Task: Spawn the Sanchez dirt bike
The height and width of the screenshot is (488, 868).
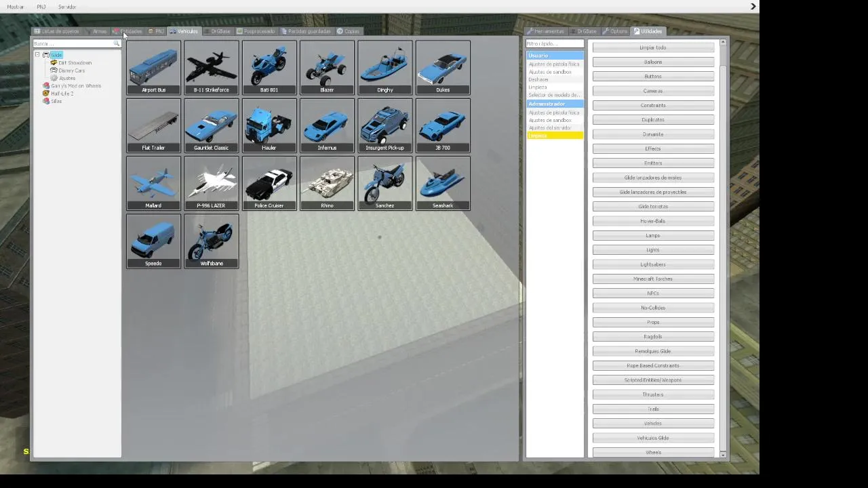Action: tap(385, 183)
